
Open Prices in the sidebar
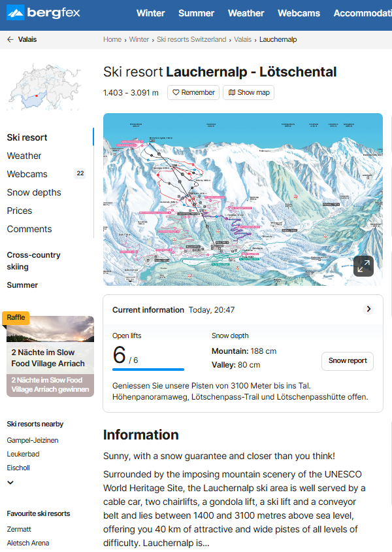20,211
